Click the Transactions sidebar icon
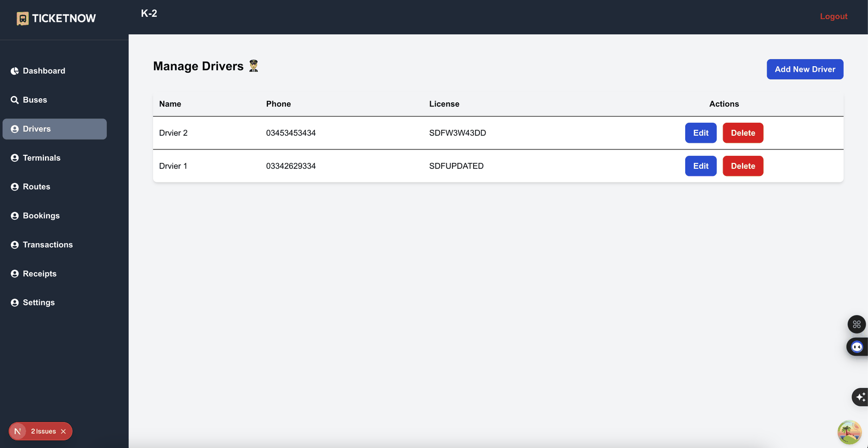 (x=15, y=245)
